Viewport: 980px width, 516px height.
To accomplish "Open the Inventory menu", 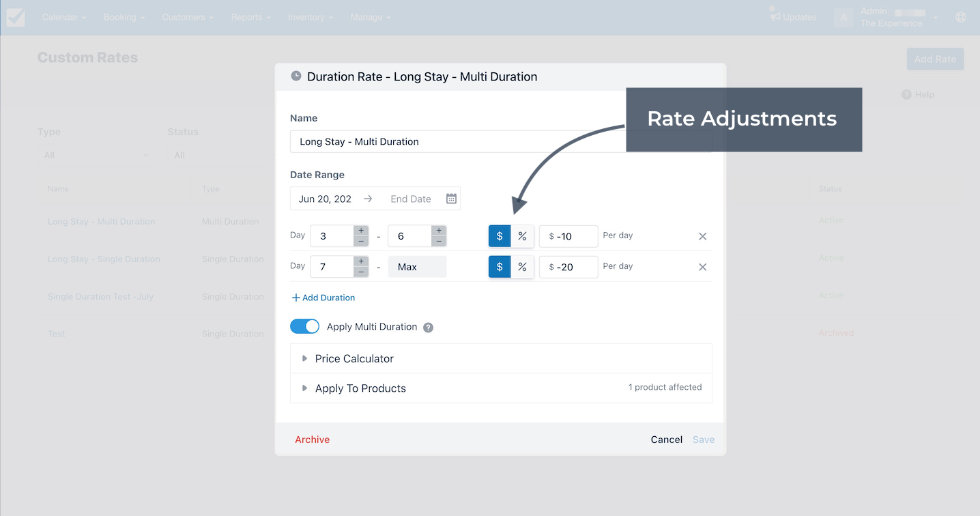I will click(311, 17).
